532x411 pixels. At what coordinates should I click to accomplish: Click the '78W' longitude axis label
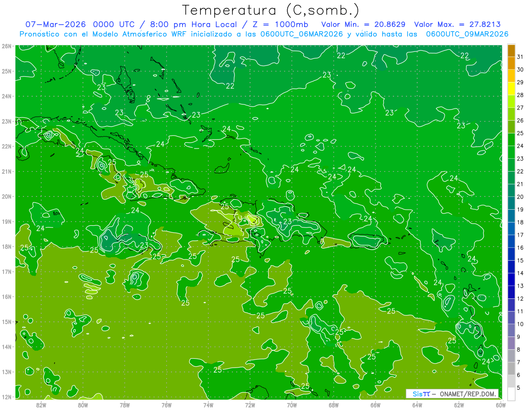pos(125,405)
